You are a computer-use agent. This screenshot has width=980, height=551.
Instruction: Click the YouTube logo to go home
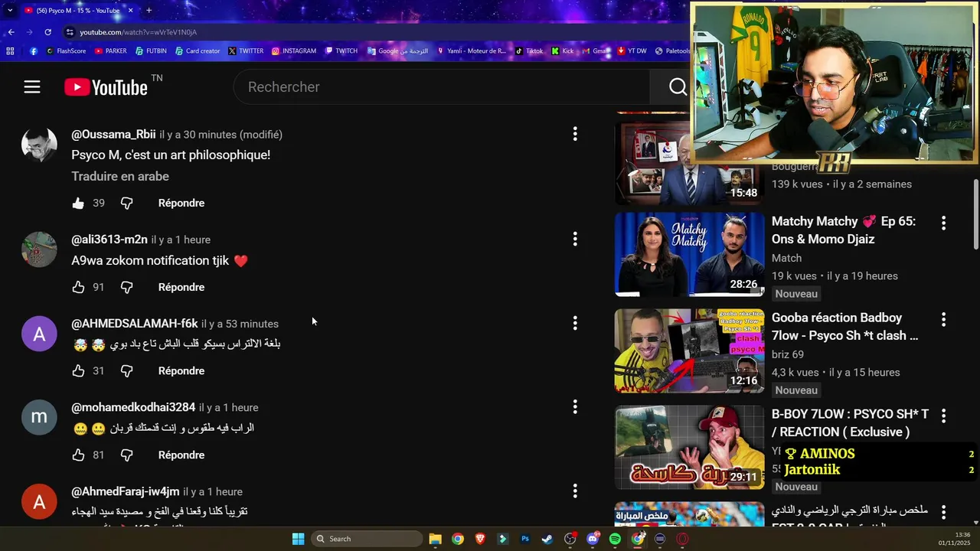[106, 87]
